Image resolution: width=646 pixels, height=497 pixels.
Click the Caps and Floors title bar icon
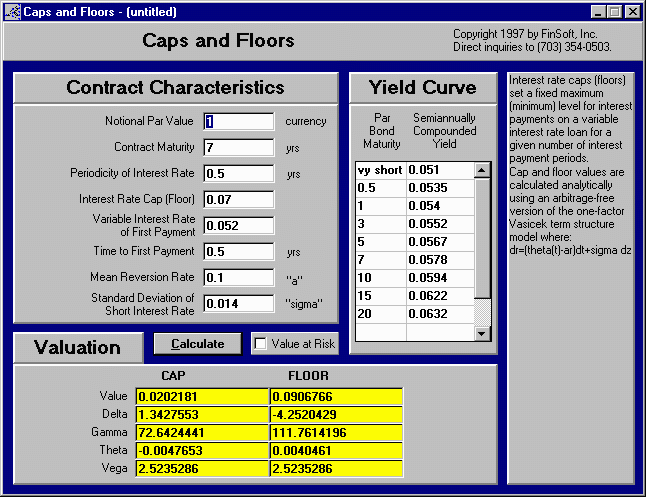point(12,12)
